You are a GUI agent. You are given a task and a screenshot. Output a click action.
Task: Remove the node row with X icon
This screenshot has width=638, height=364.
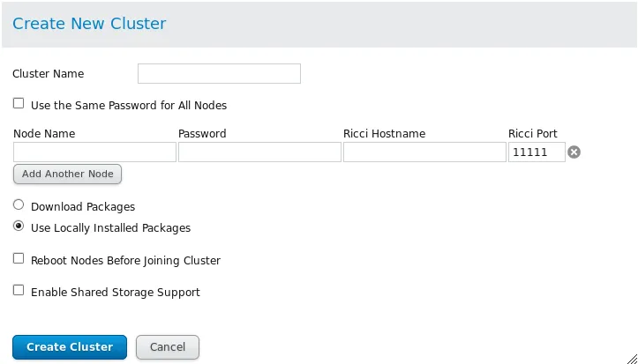pyautogui.click(x=574, y=152)
